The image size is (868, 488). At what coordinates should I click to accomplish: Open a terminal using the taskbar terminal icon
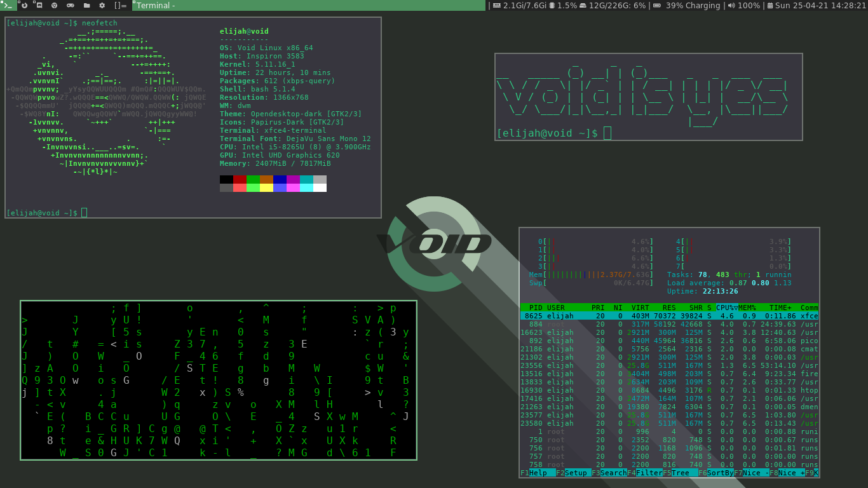[x=7, y=5]
